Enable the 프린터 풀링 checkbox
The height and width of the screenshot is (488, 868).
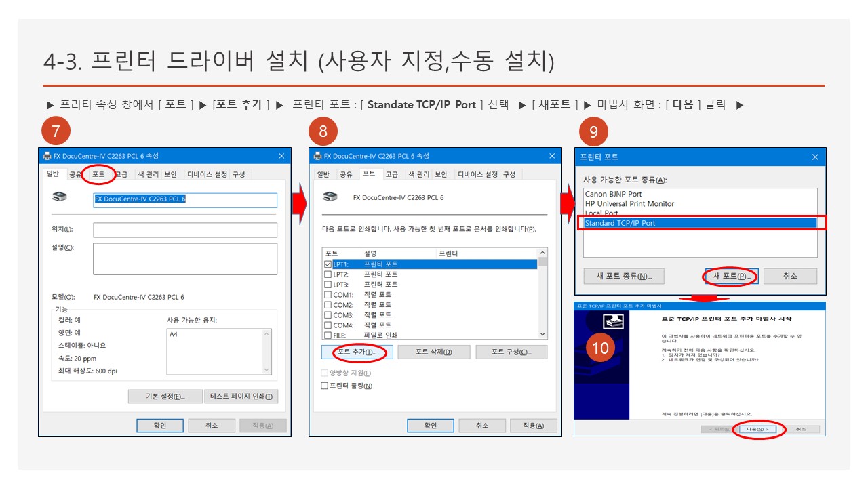click(325, 386)
